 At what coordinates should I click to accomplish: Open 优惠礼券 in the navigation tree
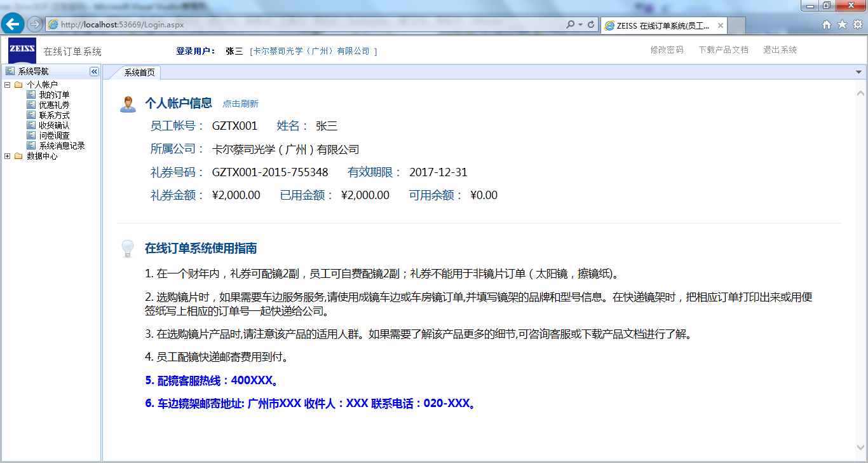point(54,105)
